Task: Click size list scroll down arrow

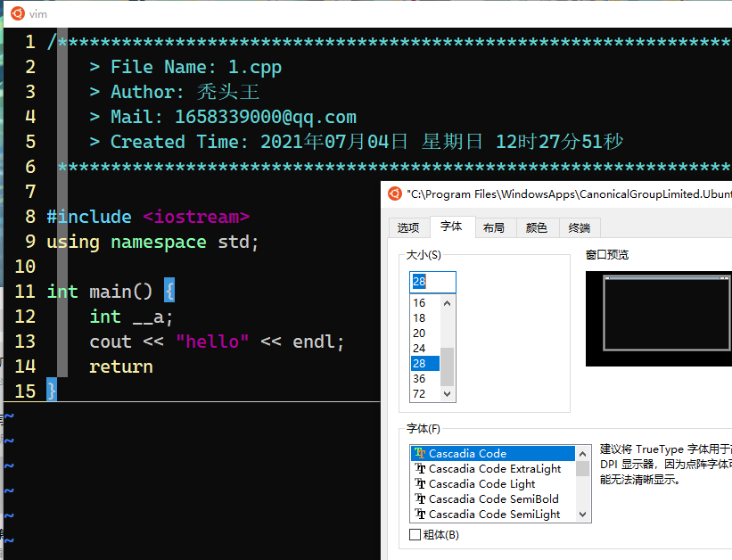Action: 448,394
